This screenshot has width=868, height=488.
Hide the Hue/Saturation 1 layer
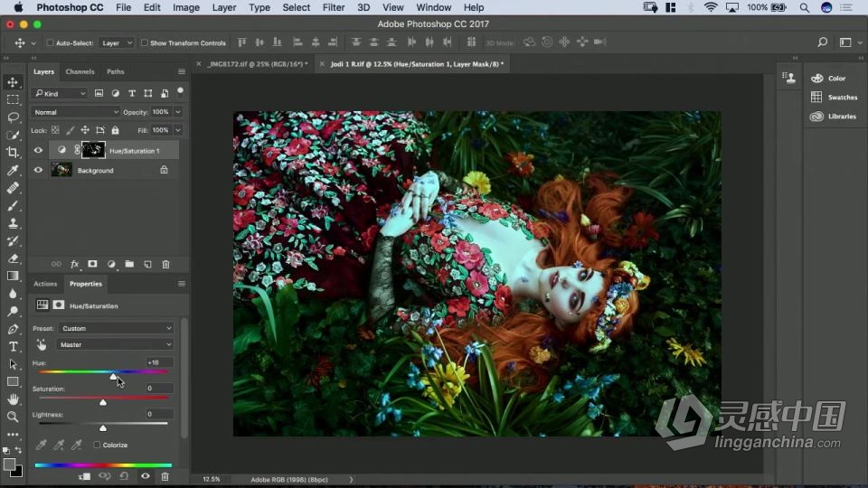click(x=38, y=150)
